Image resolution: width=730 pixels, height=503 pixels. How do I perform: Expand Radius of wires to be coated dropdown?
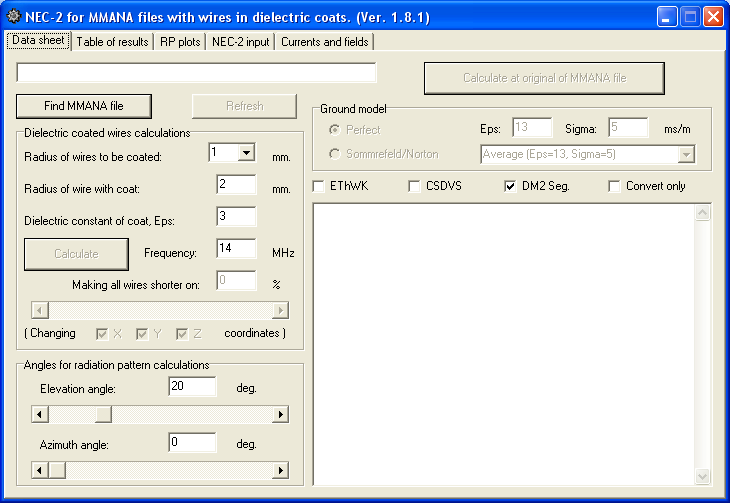[246, 152]
